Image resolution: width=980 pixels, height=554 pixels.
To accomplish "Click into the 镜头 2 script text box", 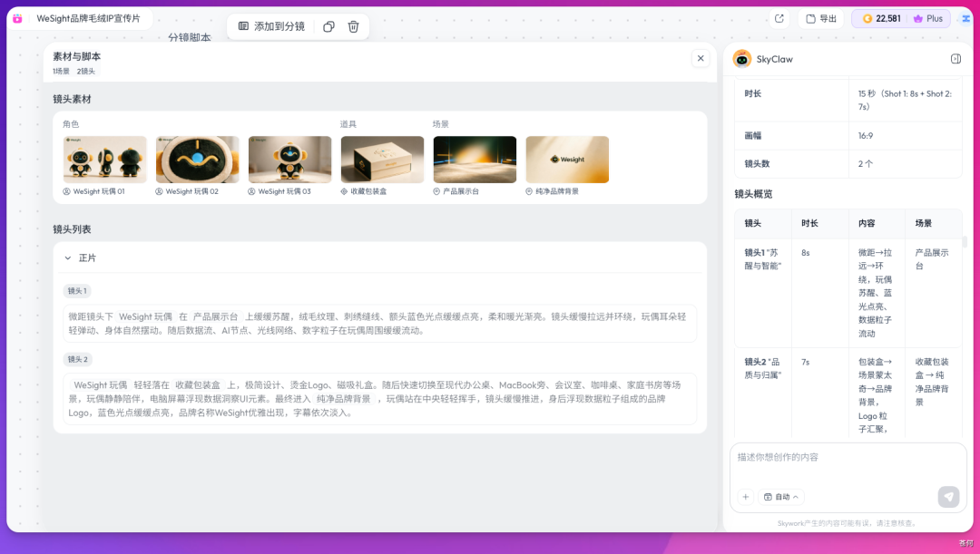I will point(380,398).
